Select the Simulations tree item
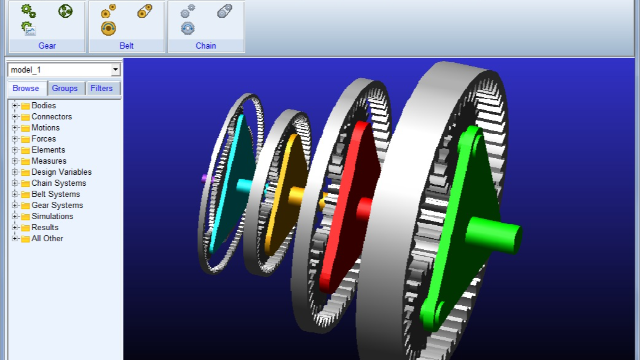Image resolution: width=640 pixels, height=360 pixels. pos(52,216)
